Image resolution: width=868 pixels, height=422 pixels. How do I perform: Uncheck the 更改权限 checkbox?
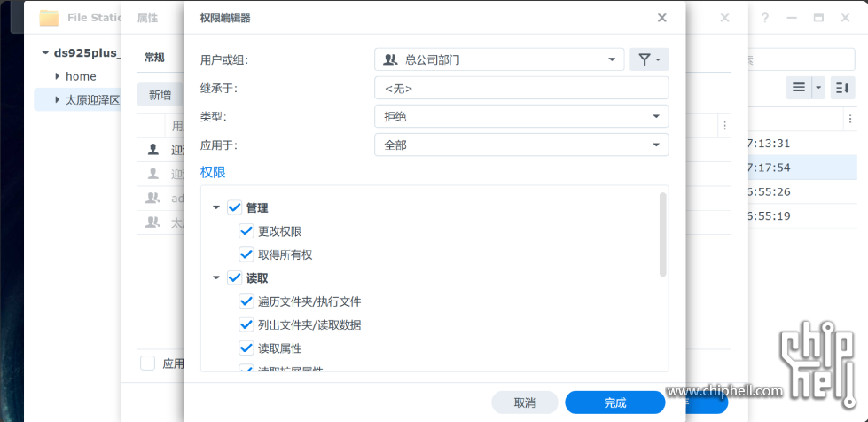click(x=246, y=231)
